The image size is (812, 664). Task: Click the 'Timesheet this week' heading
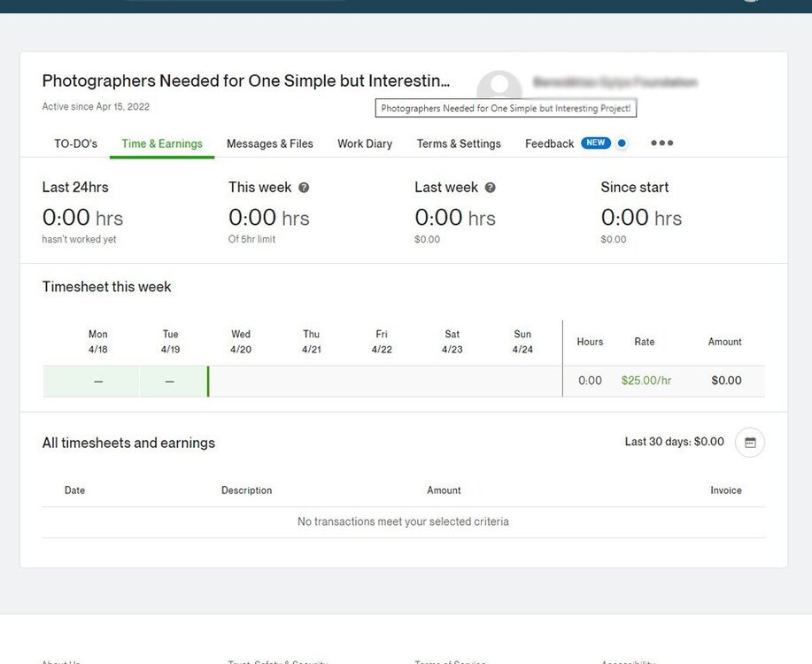pyautogui.click(x=106, y=287)
